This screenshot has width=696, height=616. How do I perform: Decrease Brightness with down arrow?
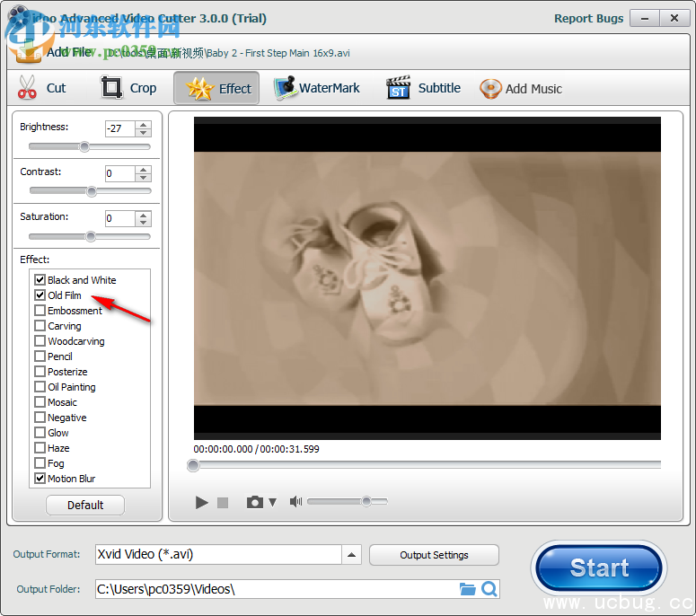(x=143, y=133)
